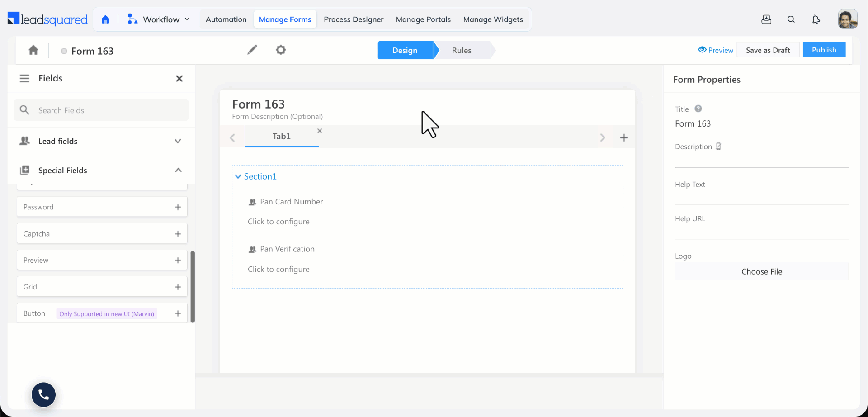
Task: Add the Captcha field
Action: click(178, 234)
